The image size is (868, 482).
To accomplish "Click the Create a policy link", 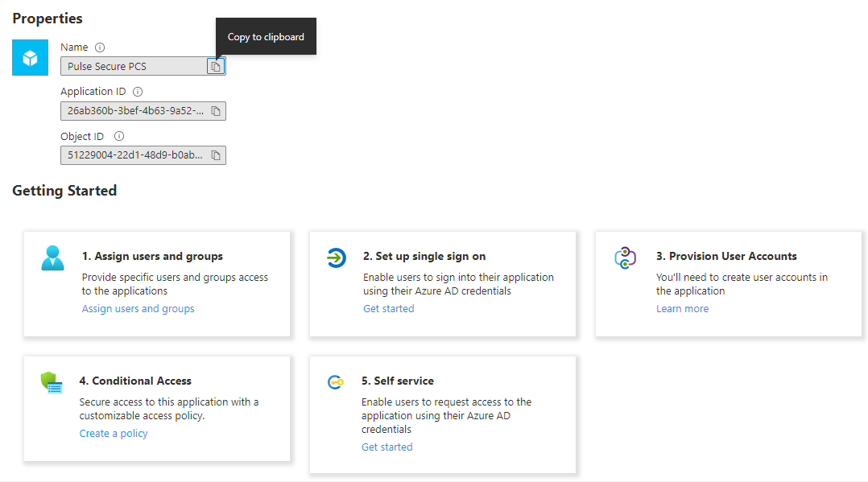I will tap(114, 434).
